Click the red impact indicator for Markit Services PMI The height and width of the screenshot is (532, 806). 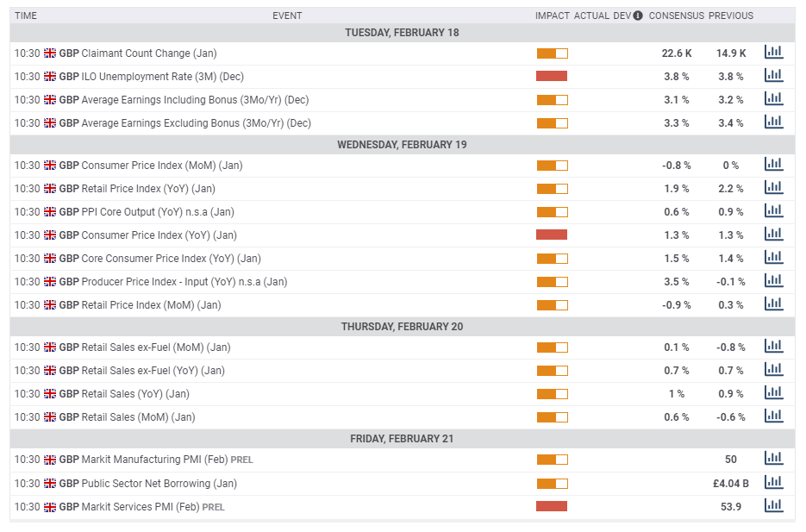click(553, 506)
